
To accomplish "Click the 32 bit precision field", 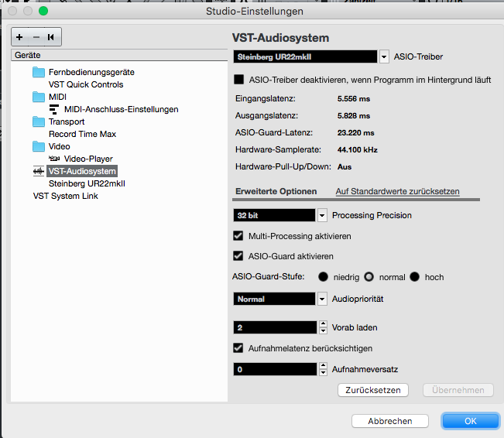I will (x=274, y=215).
